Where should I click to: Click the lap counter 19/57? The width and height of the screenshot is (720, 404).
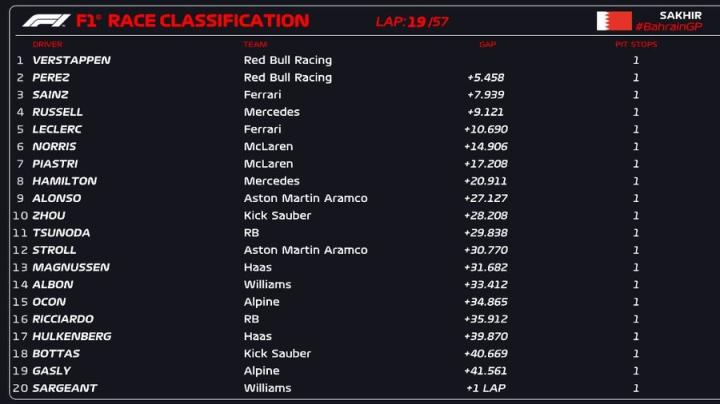click(x=427, y=21)
